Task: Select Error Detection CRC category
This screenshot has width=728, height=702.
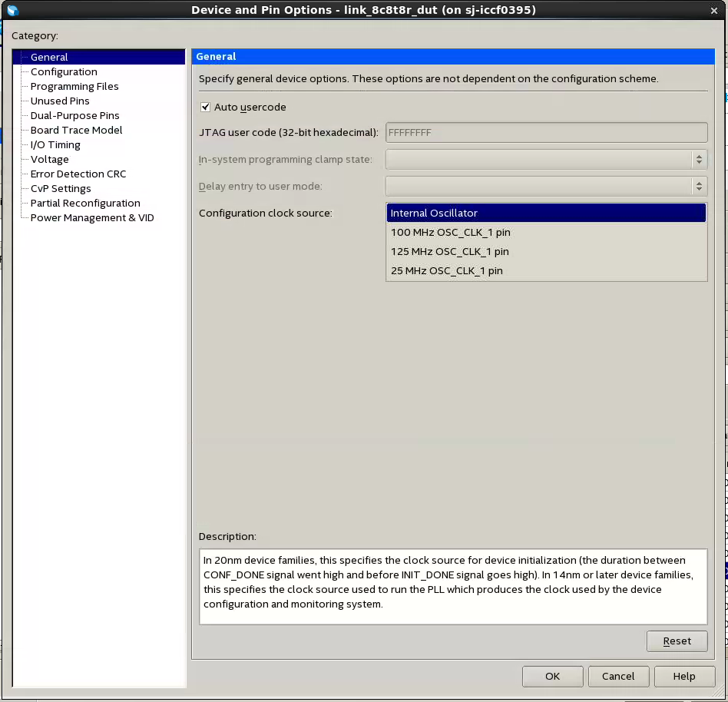Action: tap(78, 174)
